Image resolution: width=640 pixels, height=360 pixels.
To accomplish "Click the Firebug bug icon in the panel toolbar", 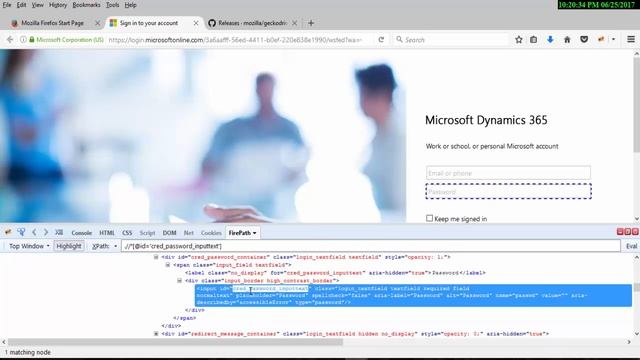I will pos(8,232).
